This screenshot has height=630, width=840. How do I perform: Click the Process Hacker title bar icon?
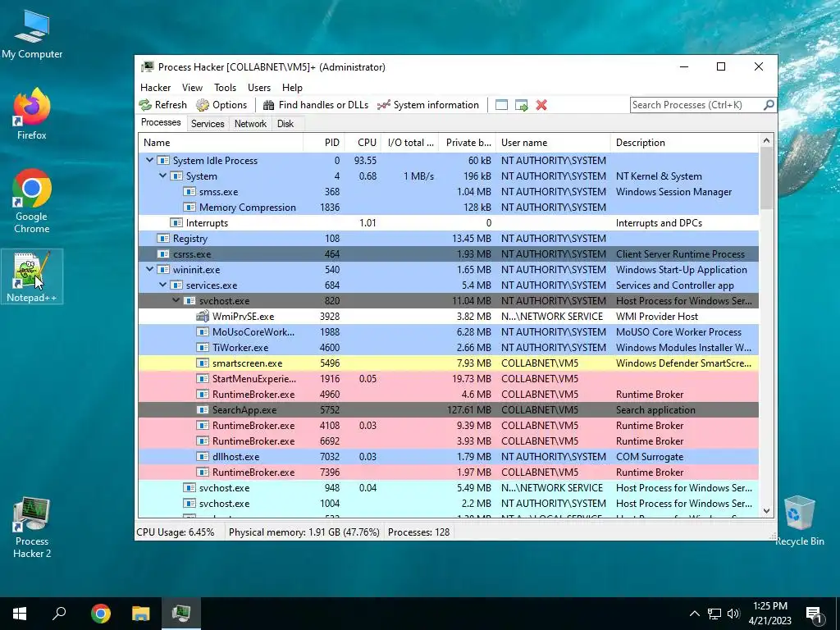[148, 67]
